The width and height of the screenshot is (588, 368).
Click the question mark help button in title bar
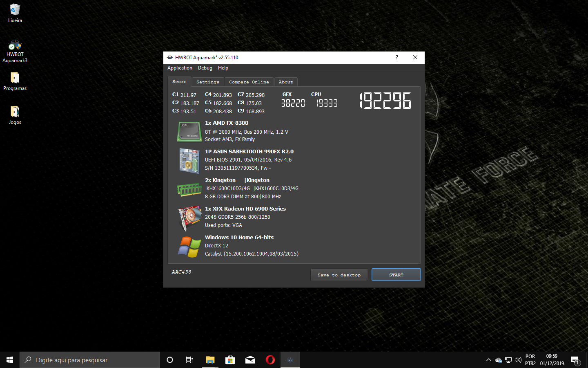coord(397,57)
